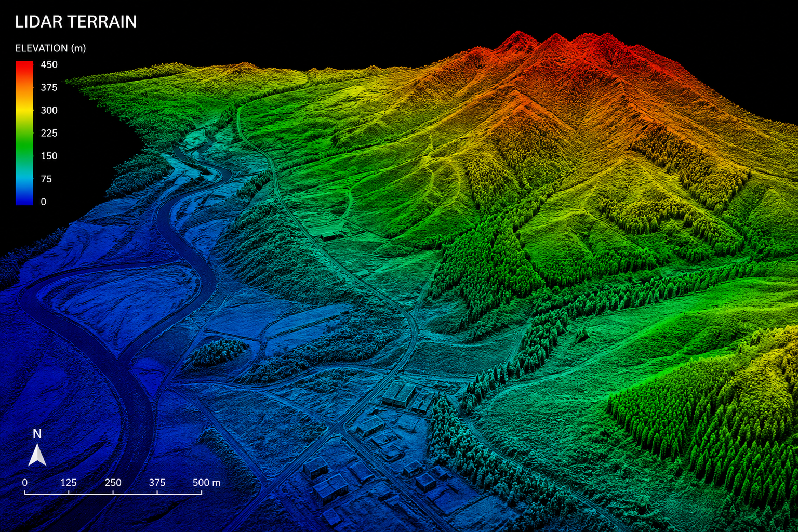Click the 150 elevation legend label
This screenshot has height=532, width=798.
click(x=49, y=156)
